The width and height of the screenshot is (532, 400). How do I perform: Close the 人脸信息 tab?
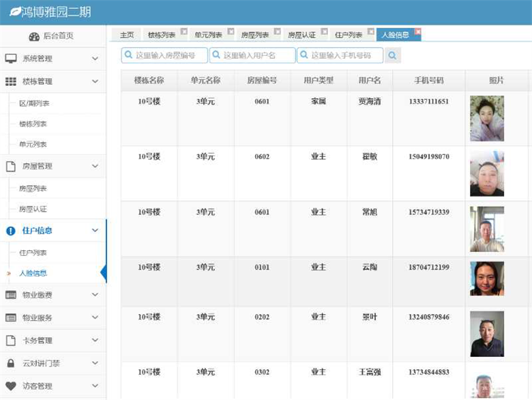coord(417,31)
